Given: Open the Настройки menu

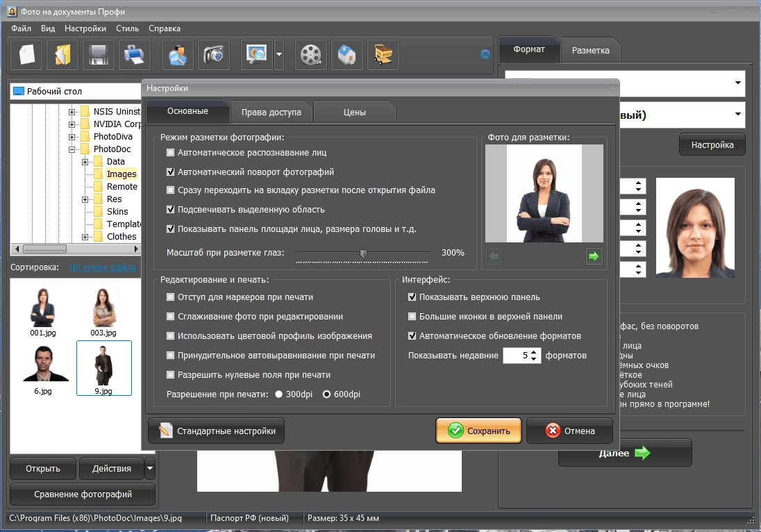Looking at the screenshot, I should click(x=85, y=28).
